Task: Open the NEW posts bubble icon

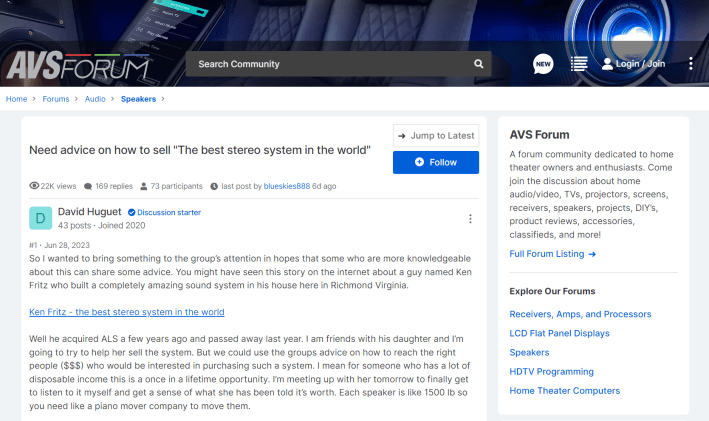Action: [x=543, y=64]
